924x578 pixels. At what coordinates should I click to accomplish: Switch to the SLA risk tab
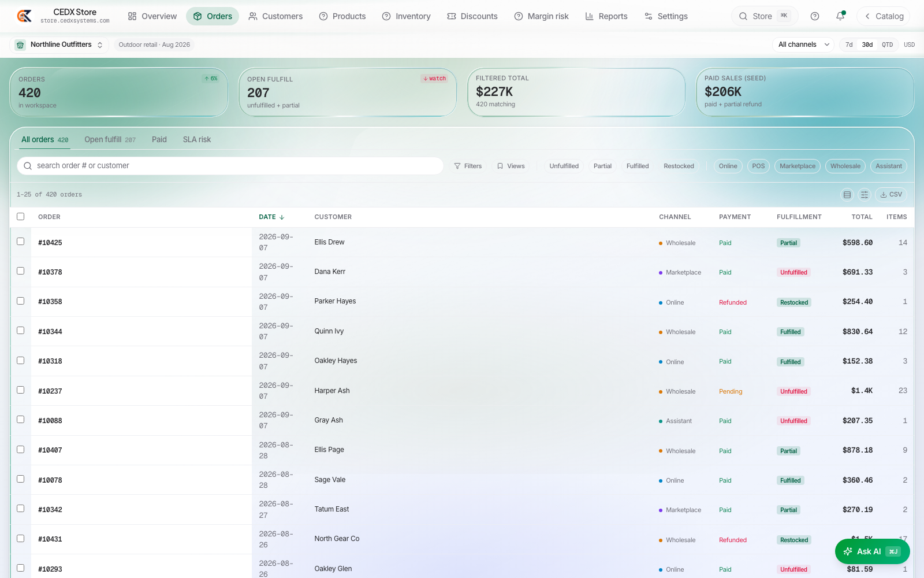point(197,139)
